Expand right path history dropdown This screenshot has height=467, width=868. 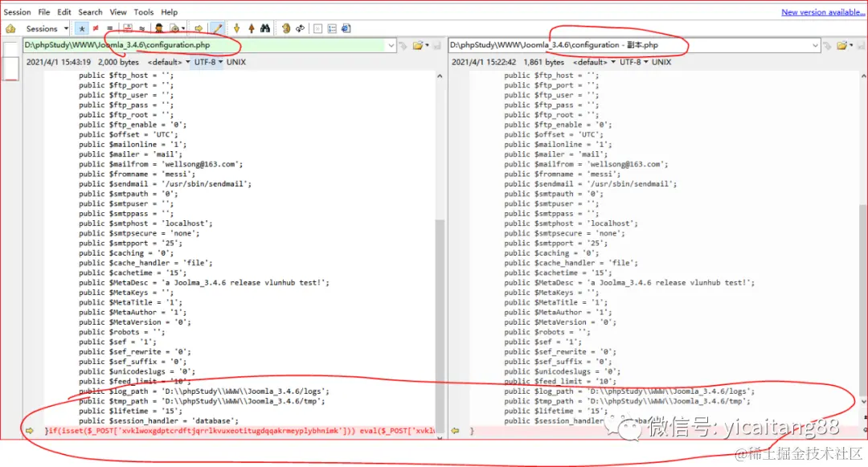(x=816, y=45)
